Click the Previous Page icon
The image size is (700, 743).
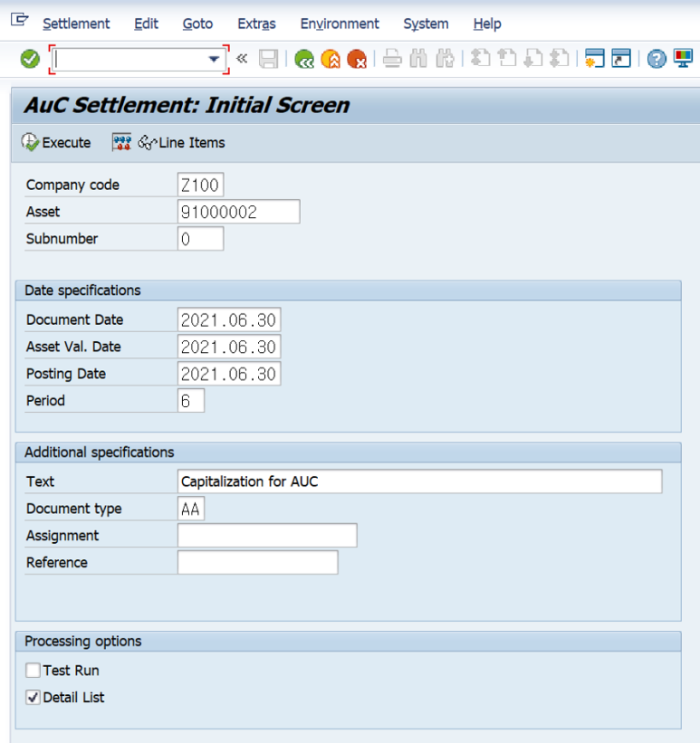point(507,59)
